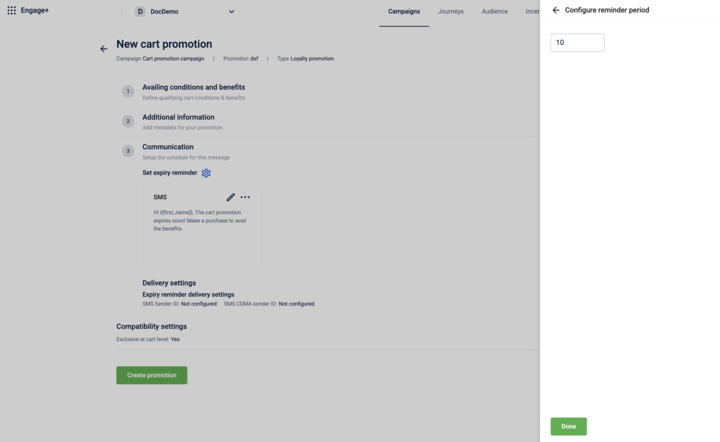This screenshot has width=720, height=442.
Task: Collapse the Communication section header
Action: tap(168, 147)
